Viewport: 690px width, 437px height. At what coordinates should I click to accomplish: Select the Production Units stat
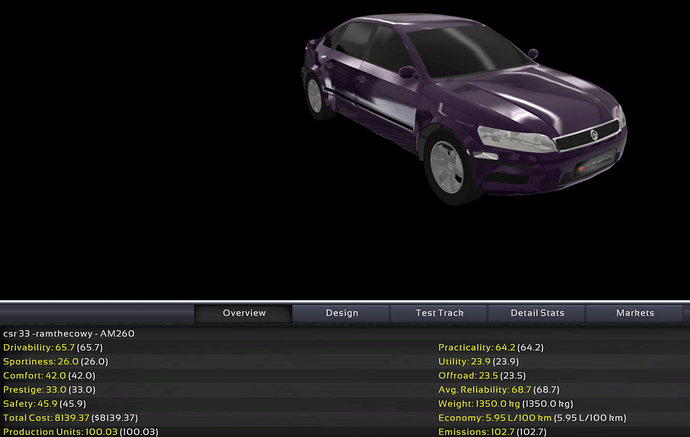coord(81,431)
